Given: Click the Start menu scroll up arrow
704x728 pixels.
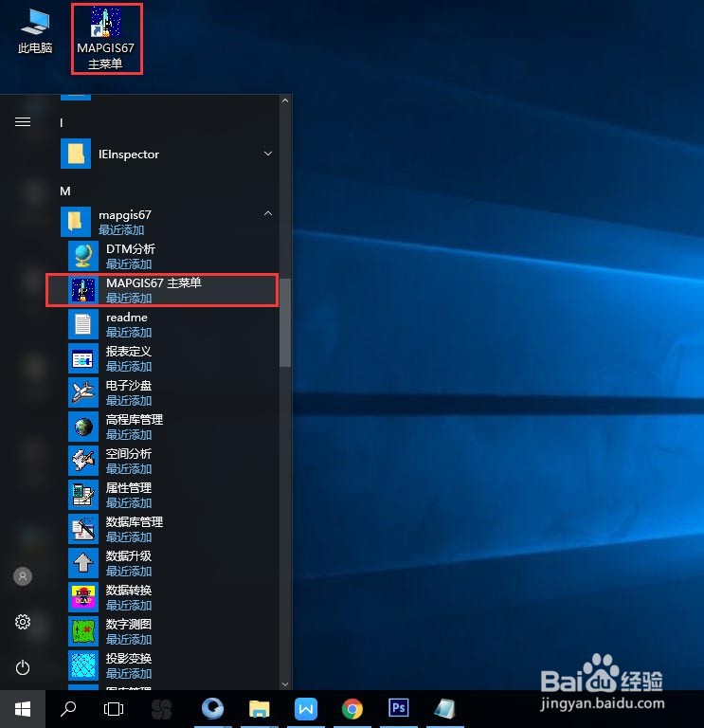Looking at the screenshot, I should (x=285, y=100).
